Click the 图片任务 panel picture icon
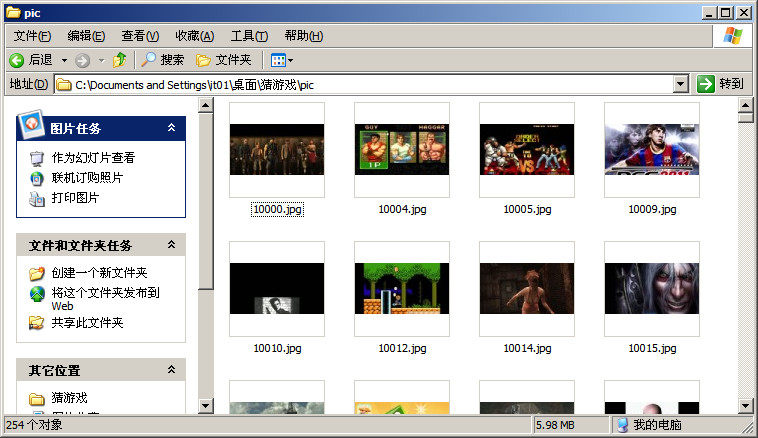This screenshot has height=438, width=758. tap(31, 124)
